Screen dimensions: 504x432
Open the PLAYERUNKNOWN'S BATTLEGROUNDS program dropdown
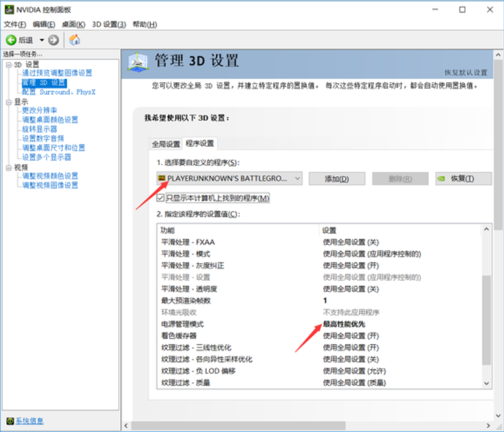tap(229, 178)
